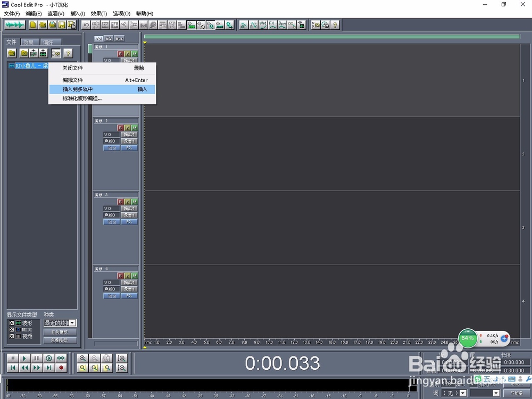Click the 完整路径 button

[x=60, y=340]
